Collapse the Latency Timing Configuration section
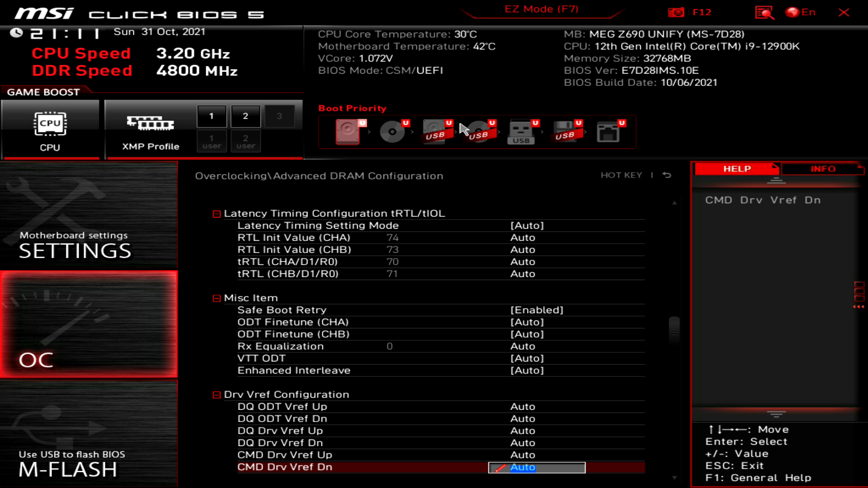 216,213
